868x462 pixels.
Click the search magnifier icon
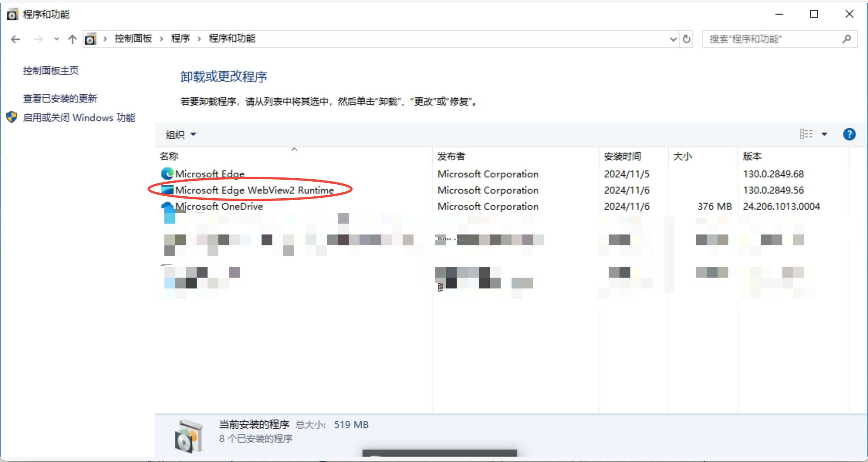click(846, 39)
